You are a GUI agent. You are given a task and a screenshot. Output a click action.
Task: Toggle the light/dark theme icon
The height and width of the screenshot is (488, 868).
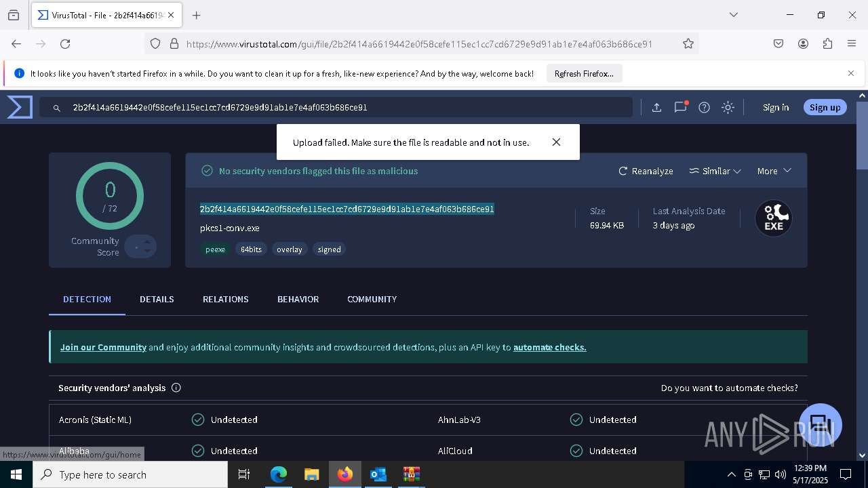(728, 107)
